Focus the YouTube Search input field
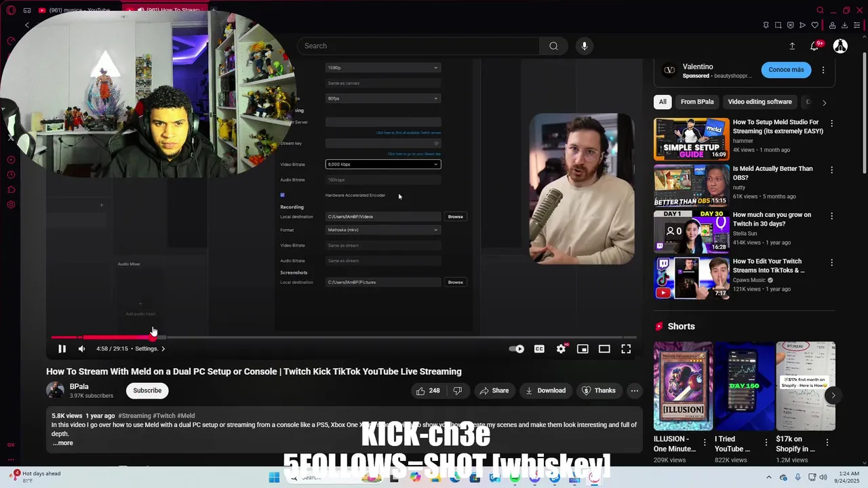Screen dimensions: 868x488 (418, 46)
